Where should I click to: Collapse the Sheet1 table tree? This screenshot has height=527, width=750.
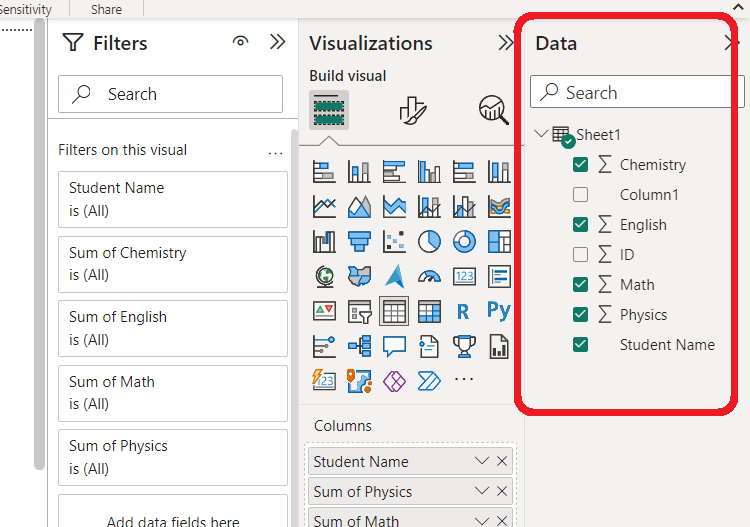tap(542, 134)
